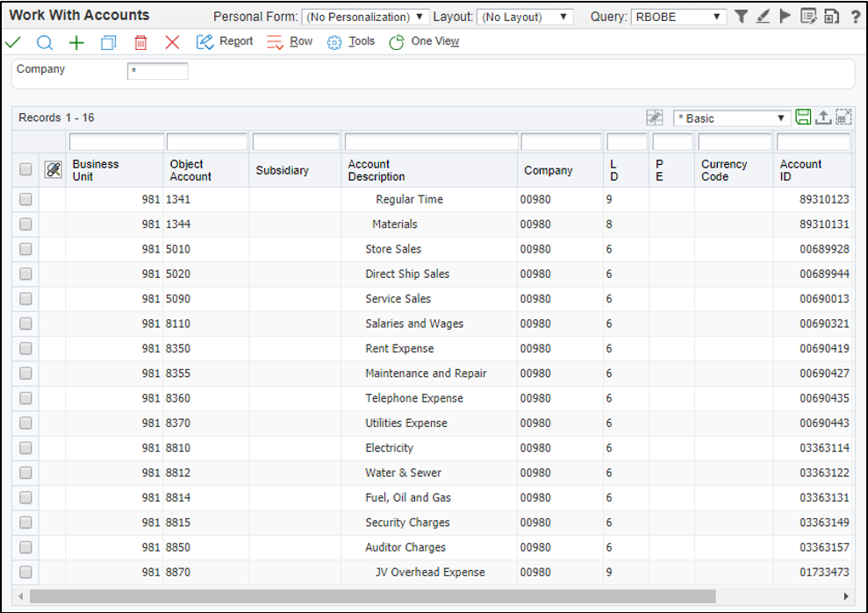Check the row for Rent Expense account
This screenshot has width=868, height=613.
[x=25, y=348]
